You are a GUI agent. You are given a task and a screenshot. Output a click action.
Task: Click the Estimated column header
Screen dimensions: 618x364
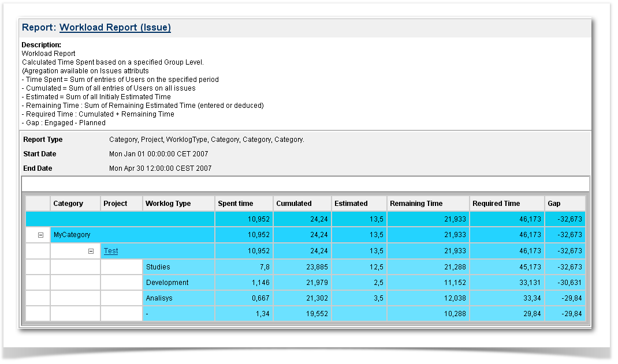351,204
